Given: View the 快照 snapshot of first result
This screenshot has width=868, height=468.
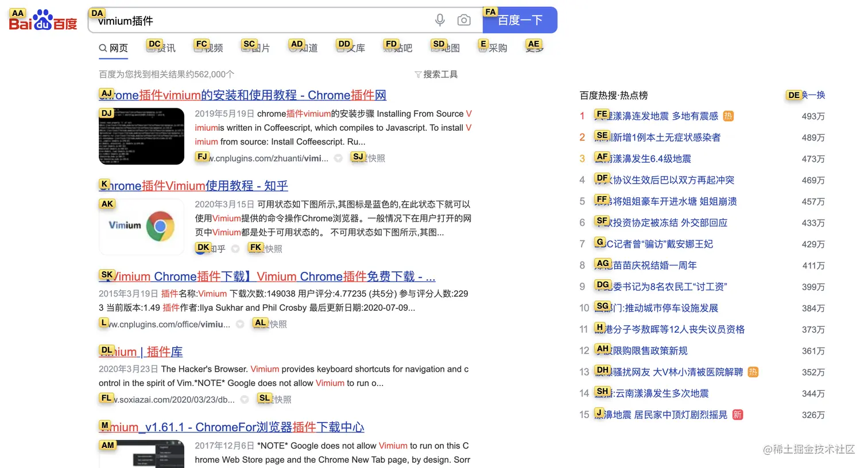Looking at the screenshot, I should coord(373,158).
